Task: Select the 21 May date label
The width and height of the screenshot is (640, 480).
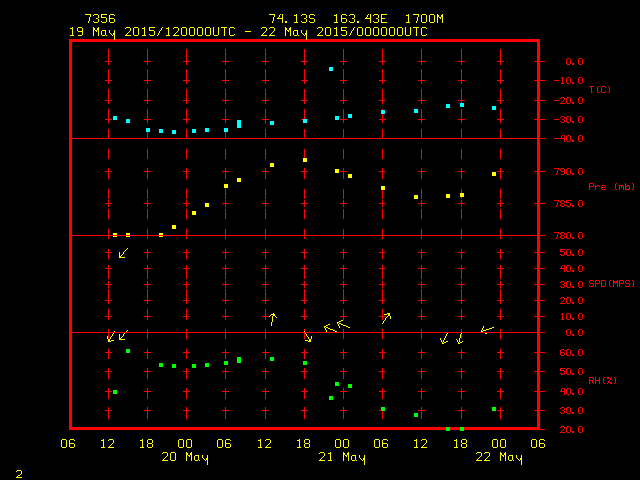Action: click(x=341, y=458)
